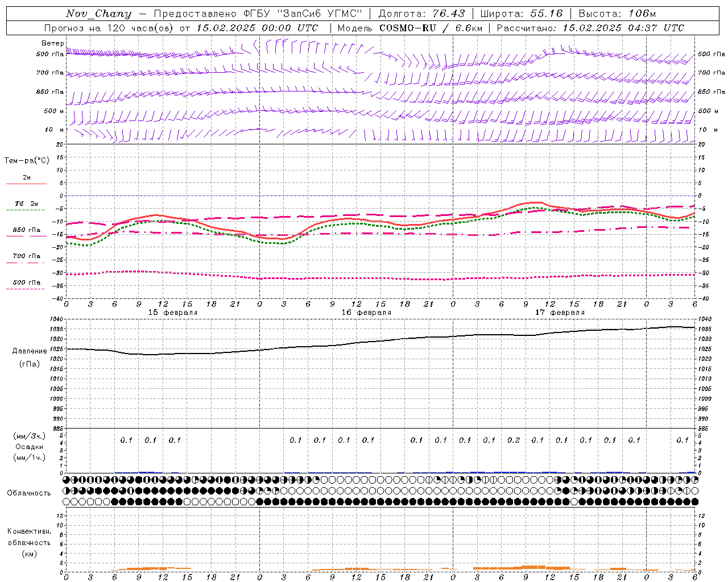This screenshot has height=582, width=728.
Task: Click the Долгота: 76.43 value
Action: click(421, 14)
